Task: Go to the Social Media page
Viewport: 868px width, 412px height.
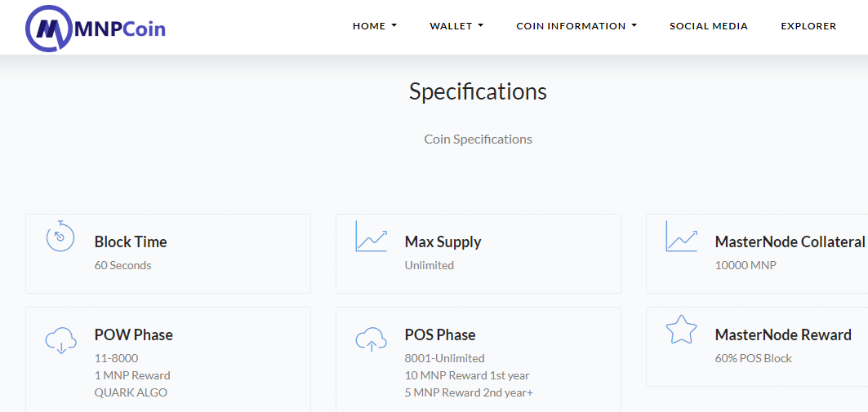Action: click(x=709, y=26)
